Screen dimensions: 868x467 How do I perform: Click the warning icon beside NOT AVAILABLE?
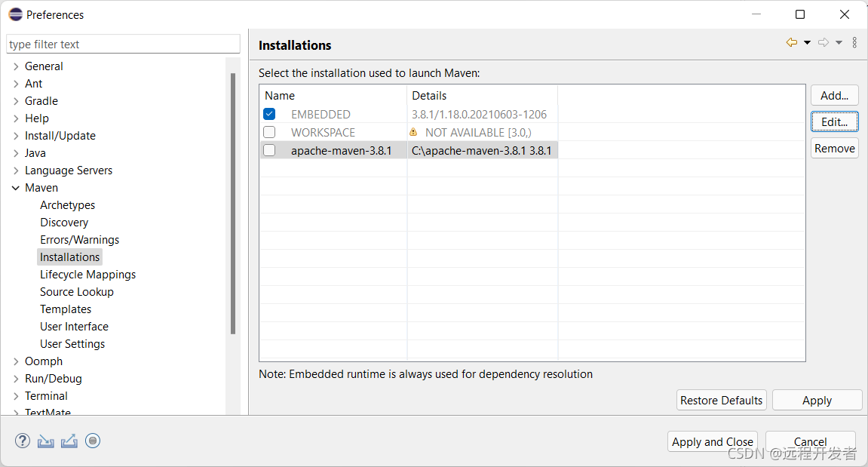(413, 132)
